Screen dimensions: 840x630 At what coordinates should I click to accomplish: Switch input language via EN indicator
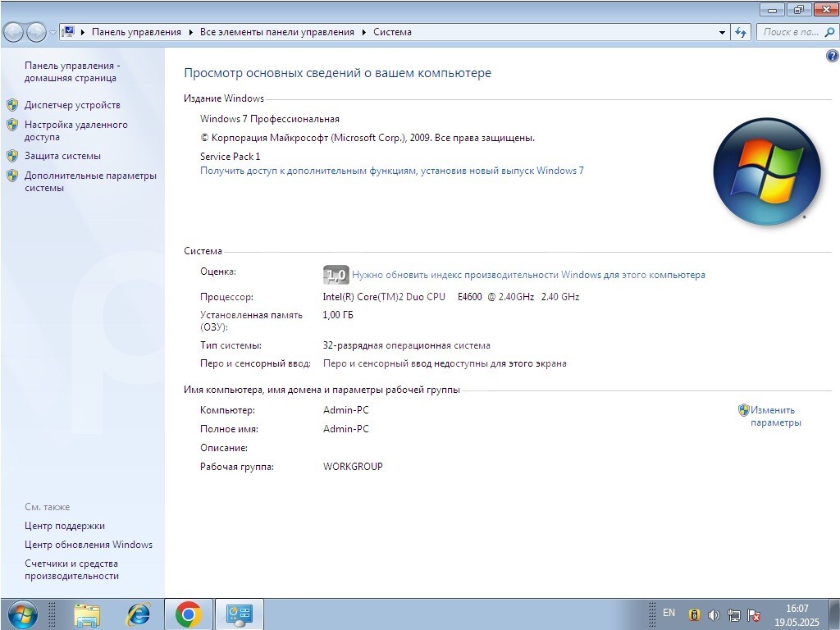point(669,613)
